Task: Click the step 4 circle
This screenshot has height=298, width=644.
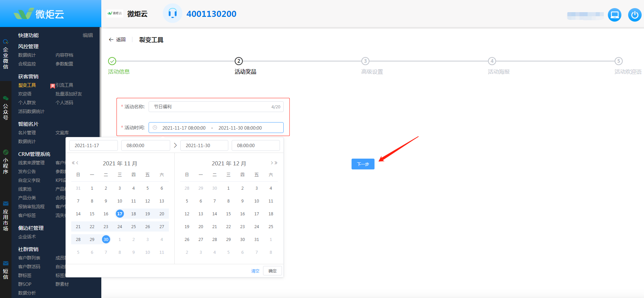Action: pyautogui.click(x=492, y=61)
